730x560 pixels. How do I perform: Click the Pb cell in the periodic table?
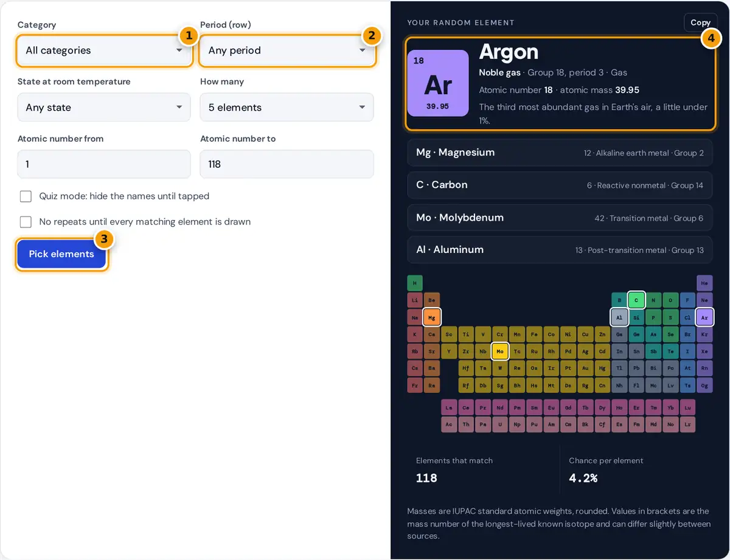636,368
